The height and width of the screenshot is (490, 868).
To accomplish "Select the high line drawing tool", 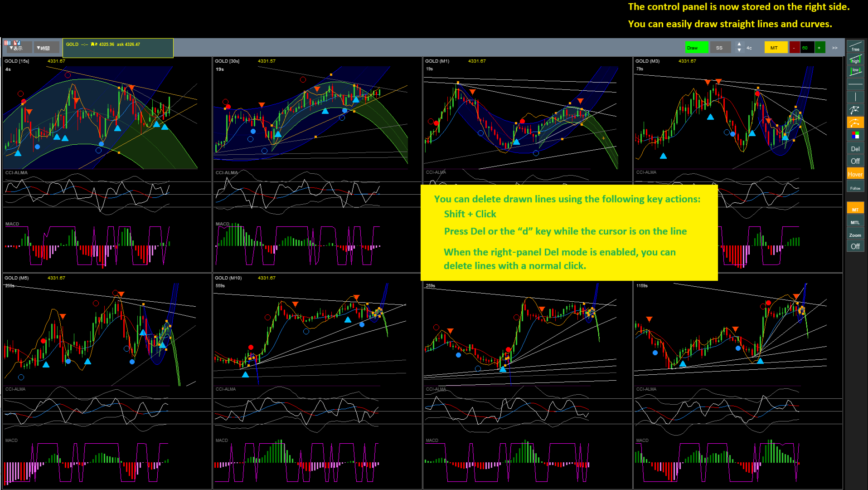I will (x=855, y=59).
